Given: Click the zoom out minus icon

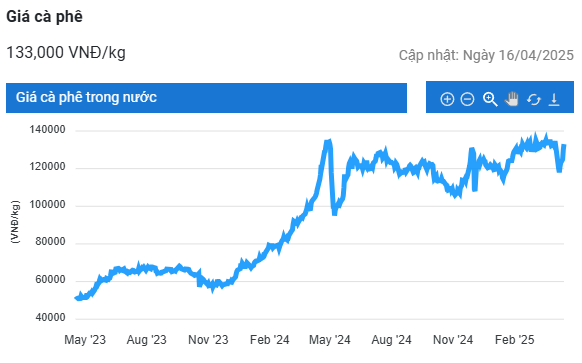Looking at the screenshot, I should pyautogui.click(x=467, y=99).
